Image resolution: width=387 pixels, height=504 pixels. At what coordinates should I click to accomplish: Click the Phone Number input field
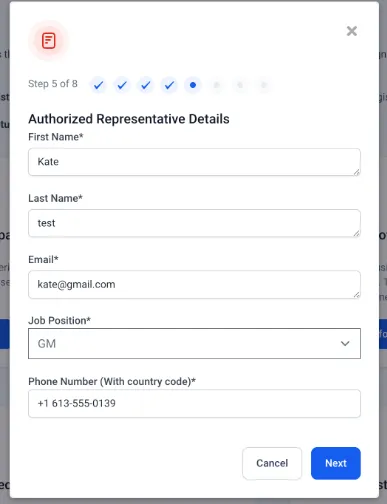194,403
